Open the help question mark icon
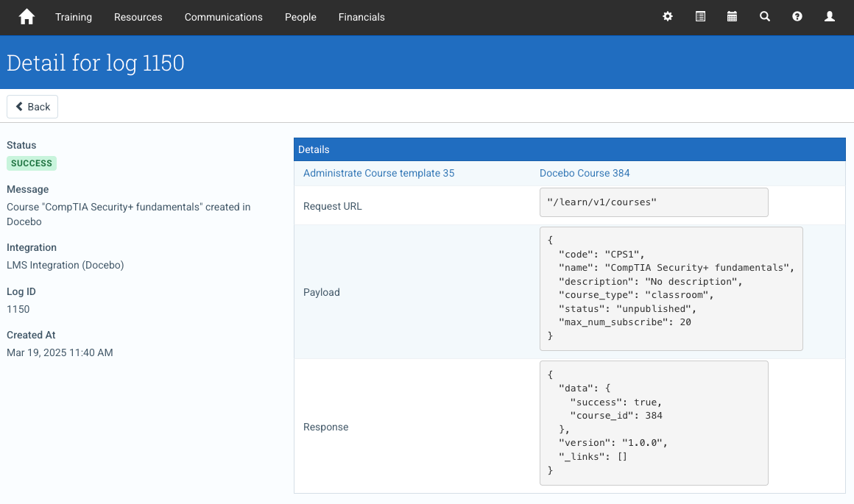854x504 pixels. 797,17
